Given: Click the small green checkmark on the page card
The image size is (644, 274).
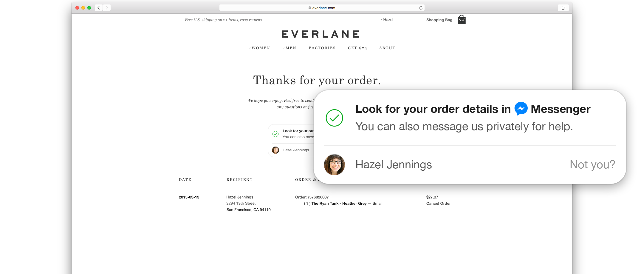Looking at the screenshot, I should 275,134.
